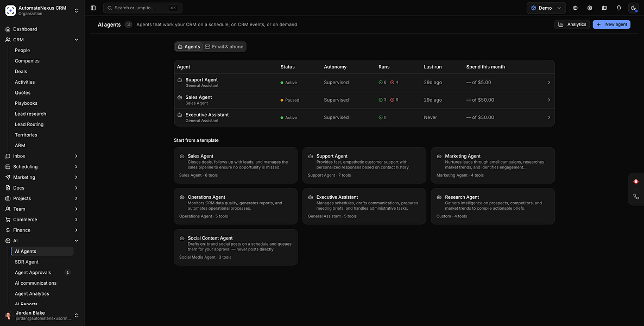Click the Finance dollar icon
The width and height of the screenshot is (644, 326).
[8, 230]
